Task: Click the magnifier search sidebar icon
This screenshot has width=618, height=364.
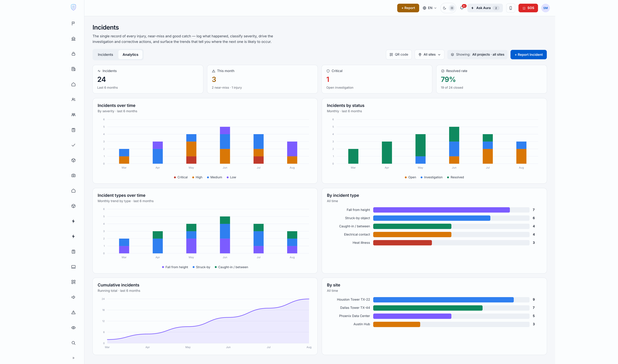Action: [x=73, y=343]
